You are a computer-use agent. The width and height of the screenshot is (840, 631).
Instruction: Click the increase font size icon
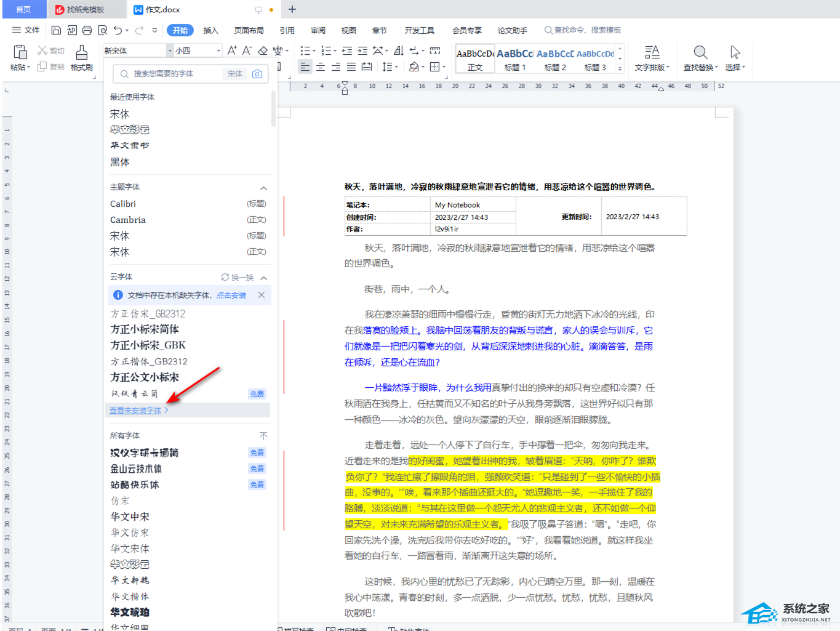[231, 50]
